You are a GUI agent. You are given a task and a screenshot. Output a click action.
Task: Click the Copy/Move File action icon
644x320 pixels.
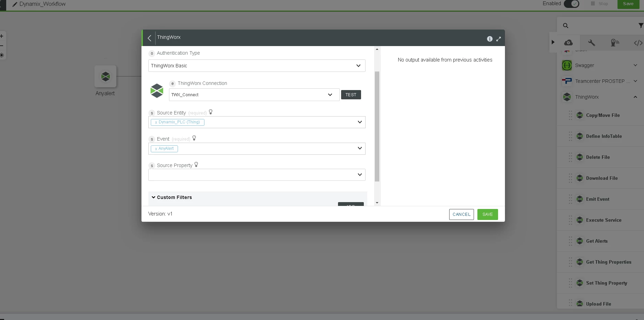(580, 115)
